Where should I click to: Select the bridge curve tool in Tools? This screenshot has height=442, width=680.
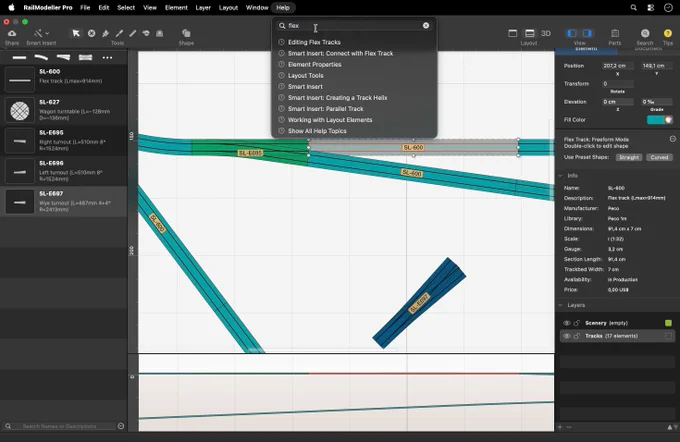coord(146,33)
